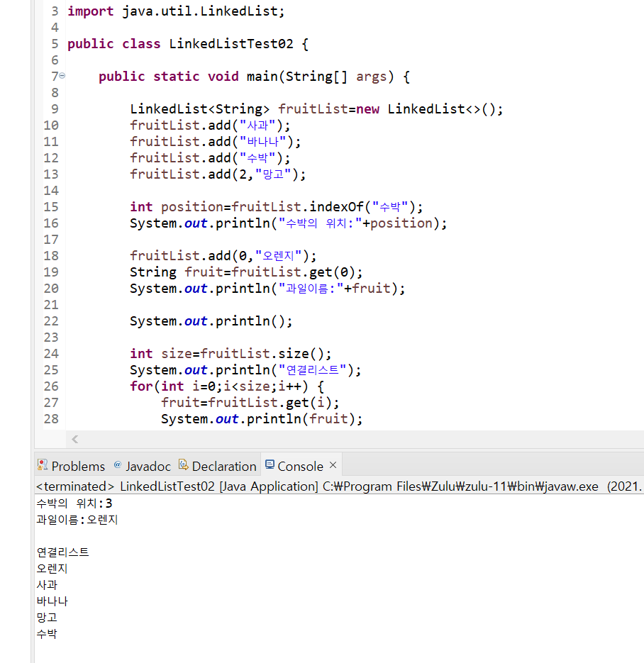This screenshot has width=644, height=663.
Task: Click println "수박의 위치:" line 16
Action: tap(289, 223)
